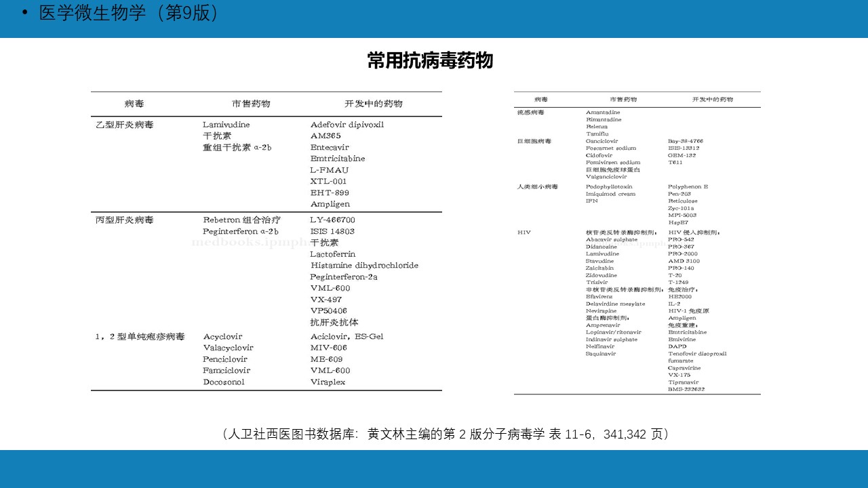Click the 'Histamine dihydrochloride' entry

(x=364, y=266)
